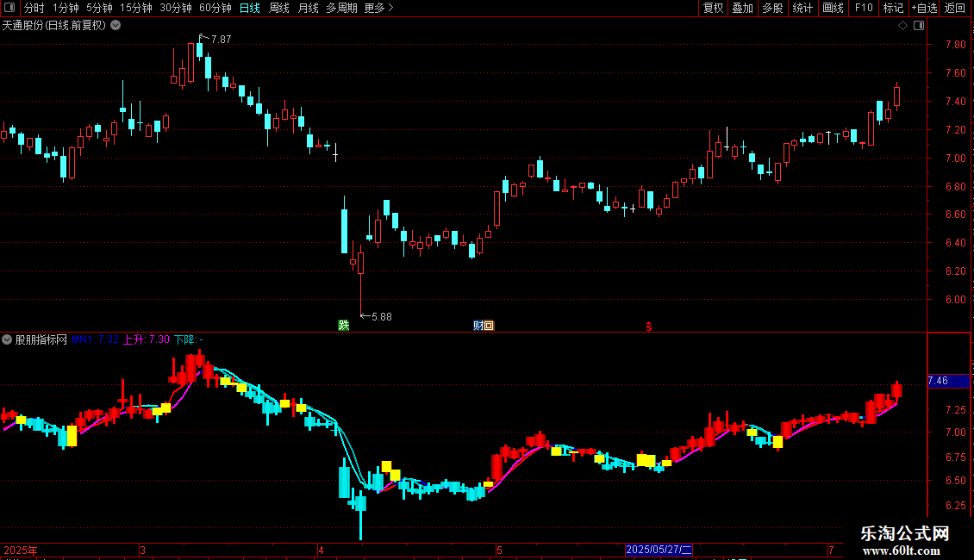Click stock title 天通股份(日线.前复权)
The width and height of the screenshot is (974, 560).
[x=54, y=26]
